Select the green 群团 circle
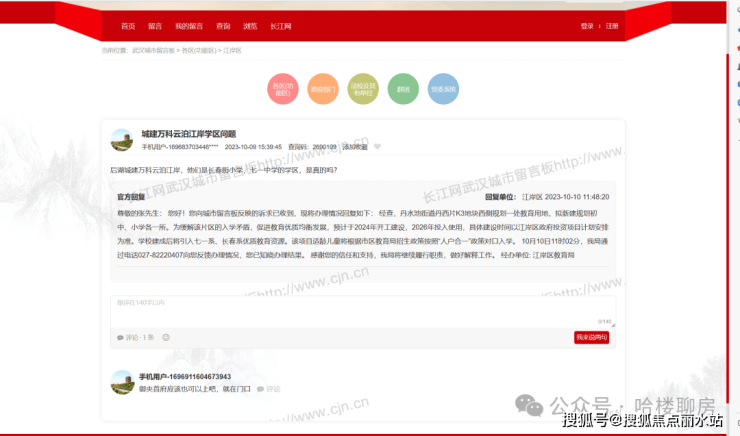Image resolution: width=740 pixels, height=436 pixels. point(403,89)
